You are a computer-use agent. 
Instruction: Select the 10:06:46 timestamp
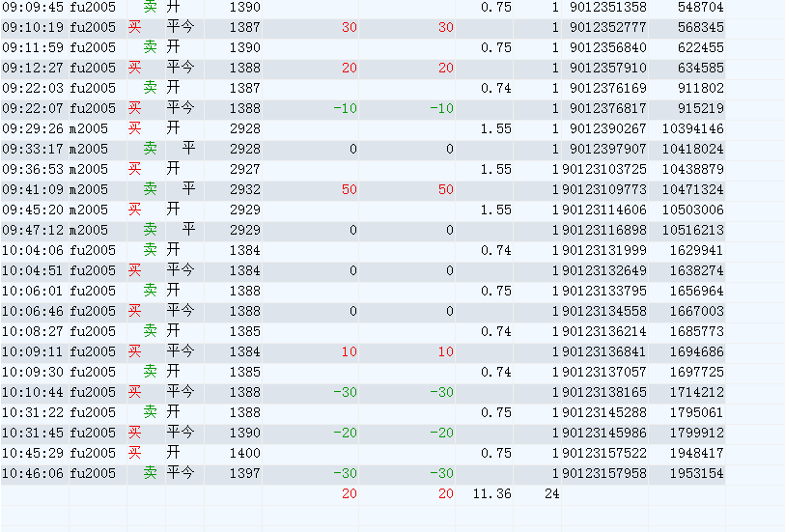[x=34, y=311]
